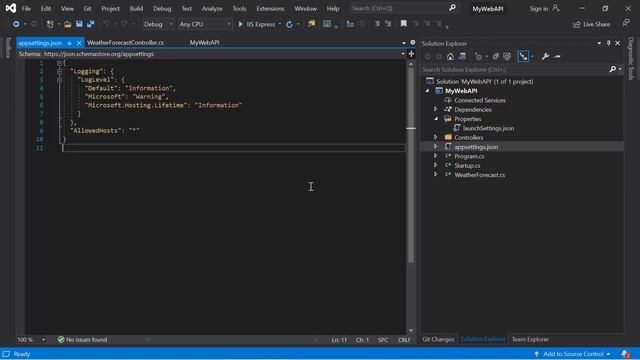Select Connected Services in the tree
Image resolution: width=640 pixels, height=360 pixels.
[x=480, y=100]
